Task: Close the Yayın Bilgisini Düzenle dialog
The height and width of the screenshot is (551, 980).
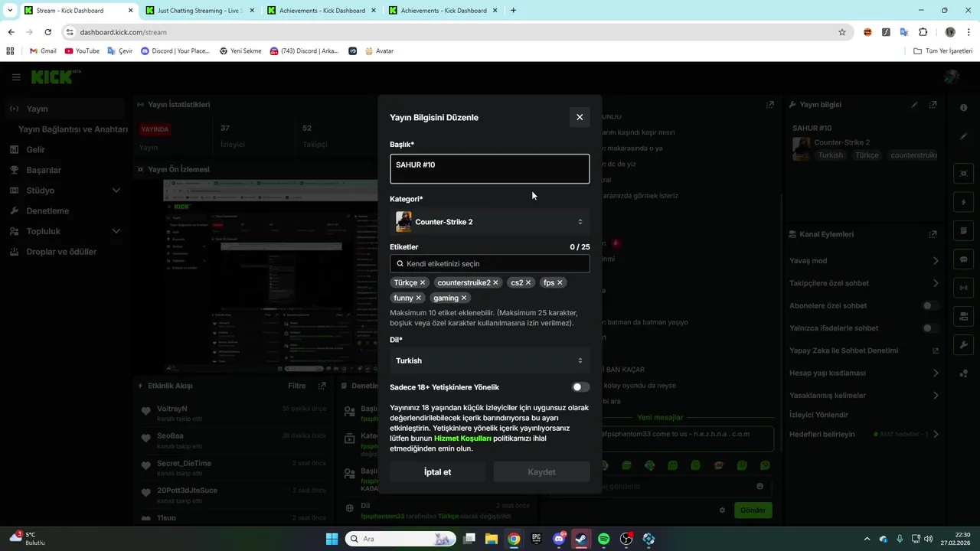Action: pyautogui.click(x=580, y=117)
